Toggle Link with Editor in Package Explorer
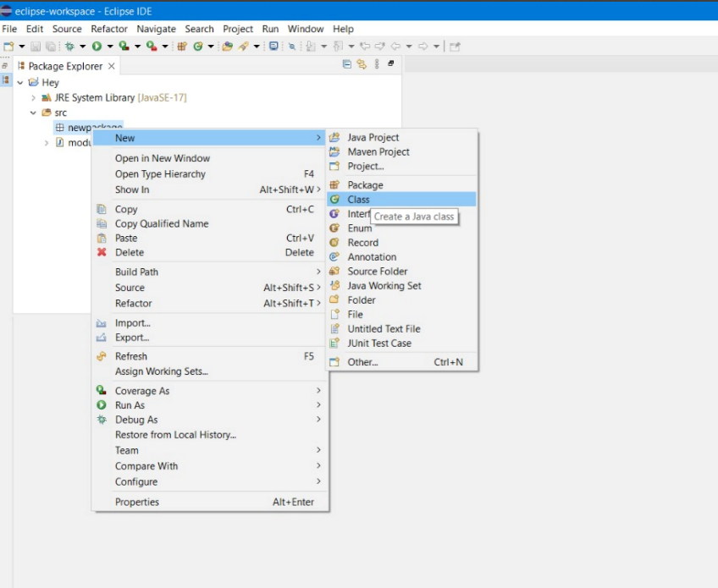The width and height of the screenshot is (718, 588). [362, 66]
